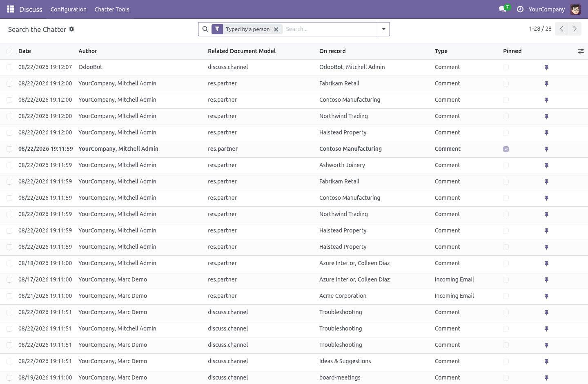Expand the search options dropdown arrow

pos(384,29)
